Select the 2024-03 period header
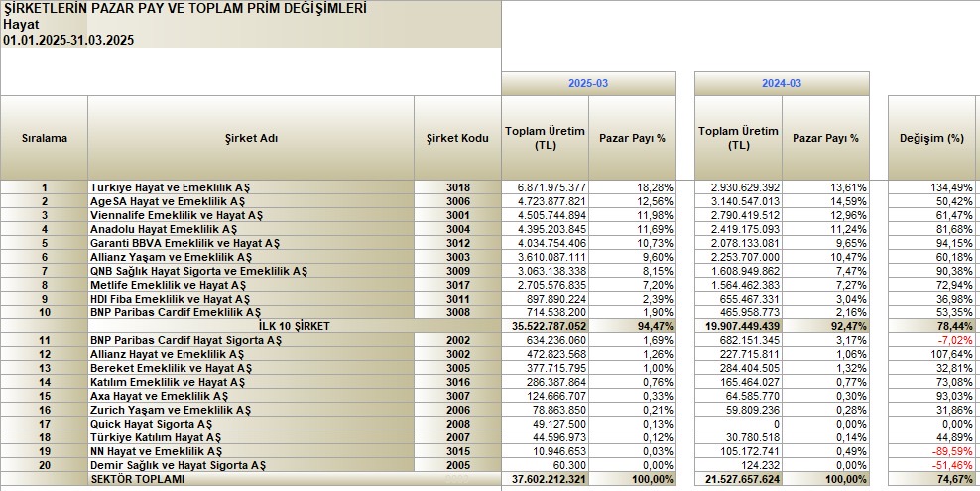Image resolution: width=980 pixels, height=491 pixels. click(782, 83)
